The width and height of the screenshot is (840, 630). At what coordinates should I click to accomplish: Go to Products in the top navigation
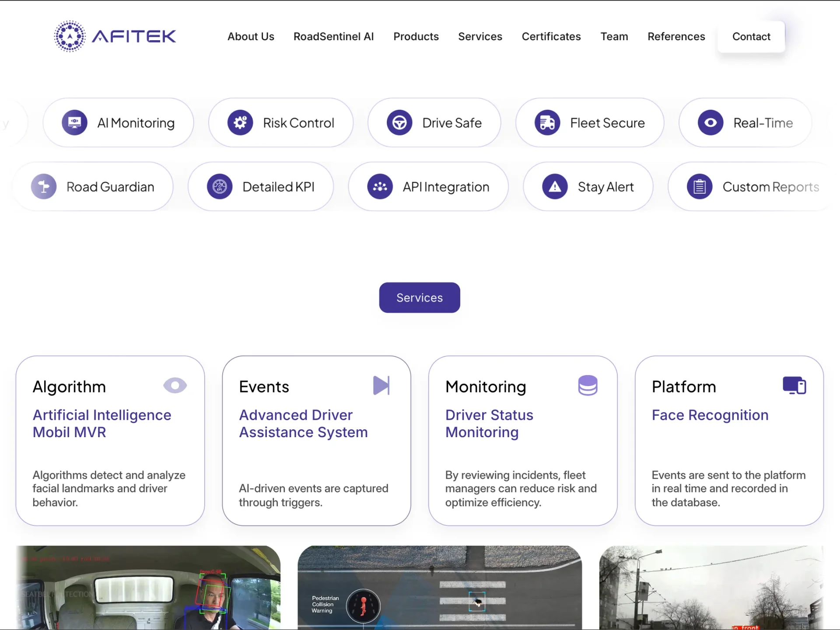pyautogui.click(x=416, y=37)
